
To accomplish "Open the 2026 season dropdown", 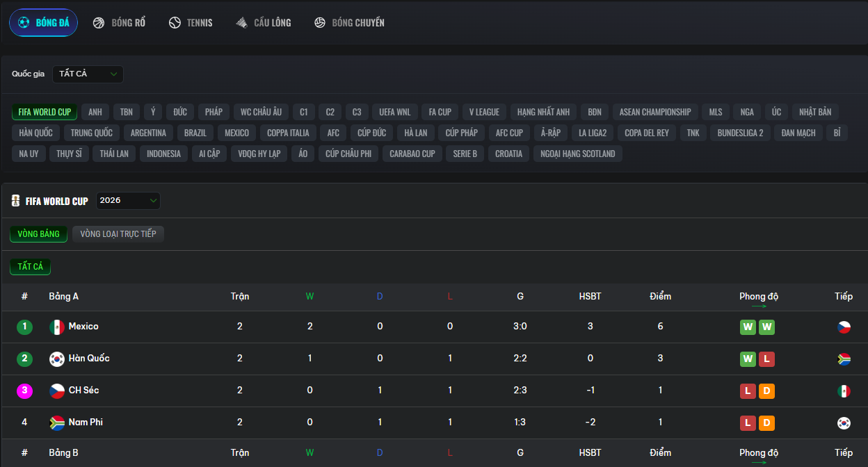I will [x=128, y=201].
